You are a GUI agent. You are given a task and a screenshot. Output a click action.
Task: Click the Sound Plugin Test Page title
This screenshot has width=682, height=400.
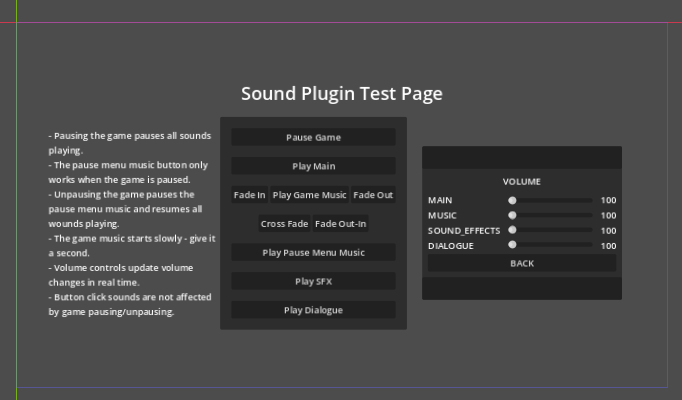pos(341,94)
